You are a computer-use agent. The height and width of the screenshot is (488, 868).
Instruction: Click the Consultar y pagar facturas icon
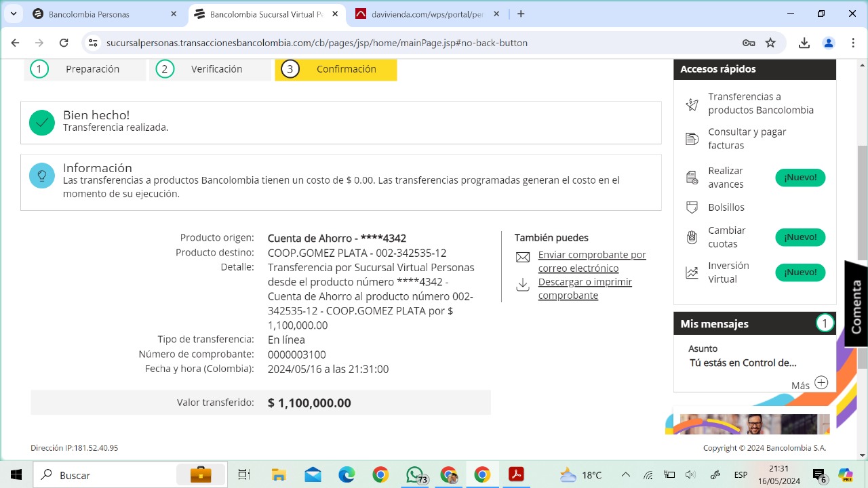(692, 139)
